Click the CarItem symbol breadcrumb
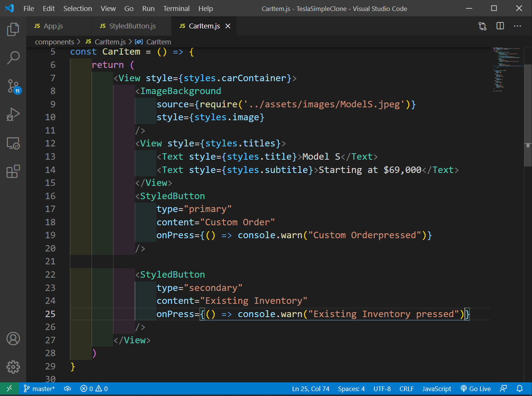Screen dimensions: 532x396 153,42
